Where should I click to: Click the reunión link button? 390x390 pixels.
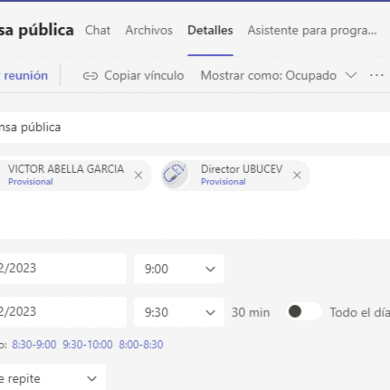(24, 76)
